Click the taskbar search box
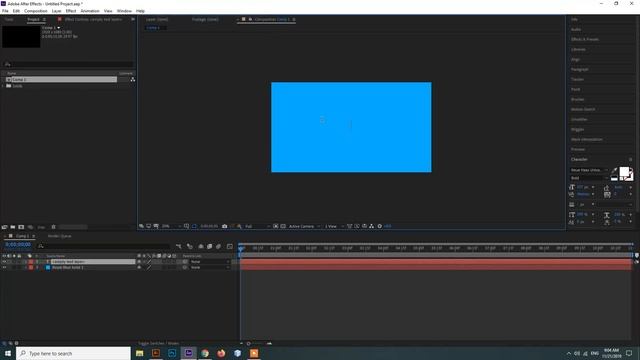Image resolution: width=640 pixels, height=360 pixels. click(x=73, y=353)
